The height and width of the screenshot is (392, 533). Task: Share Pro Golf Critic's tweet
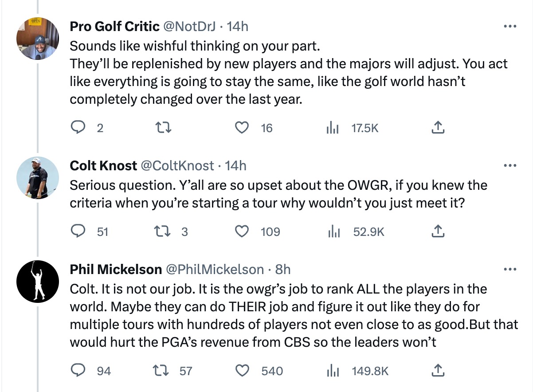[x=437, y=128]
